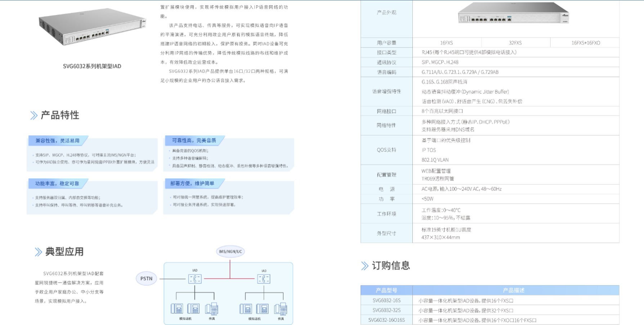Select the 16FXS+16FXO capacity cell
This screenshot has width=644, height=325.
click(586, 43)
